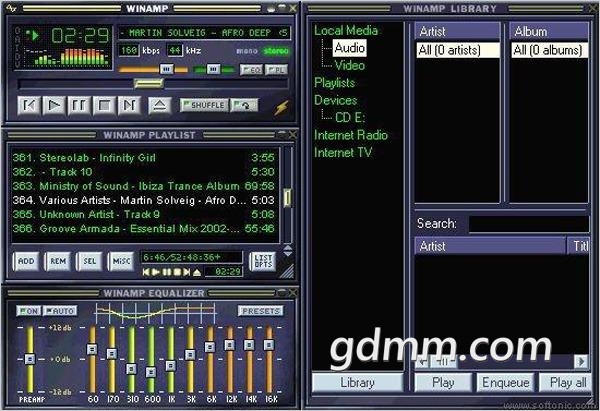Click the Play button in library
Screen dimensions: 600x411
point(443,382)
